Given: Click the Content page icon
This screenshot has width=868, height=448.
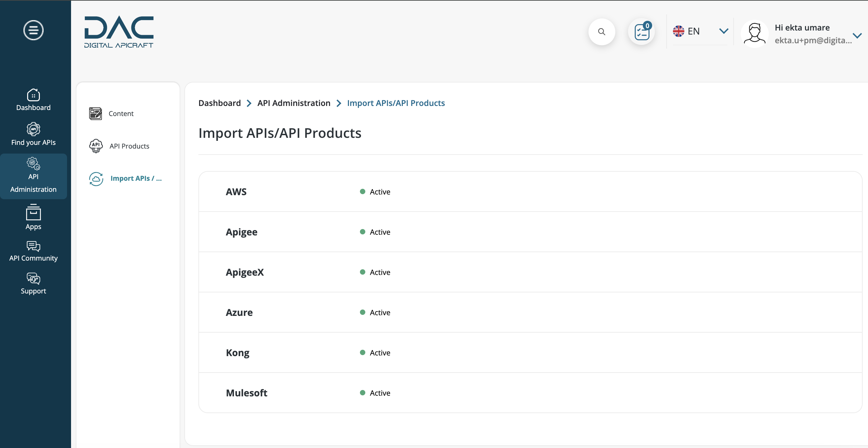Looking at the screenshot, I should (96, 114).
